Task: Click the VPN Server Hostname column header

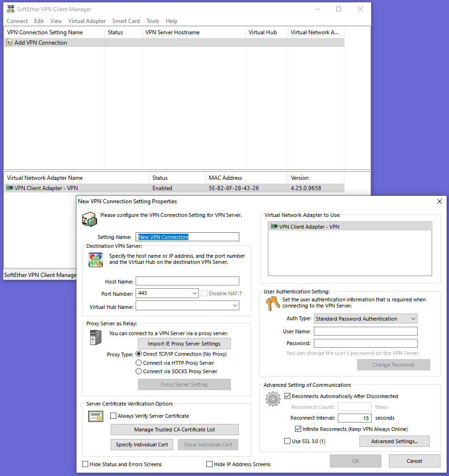Action: coord(194,32)
